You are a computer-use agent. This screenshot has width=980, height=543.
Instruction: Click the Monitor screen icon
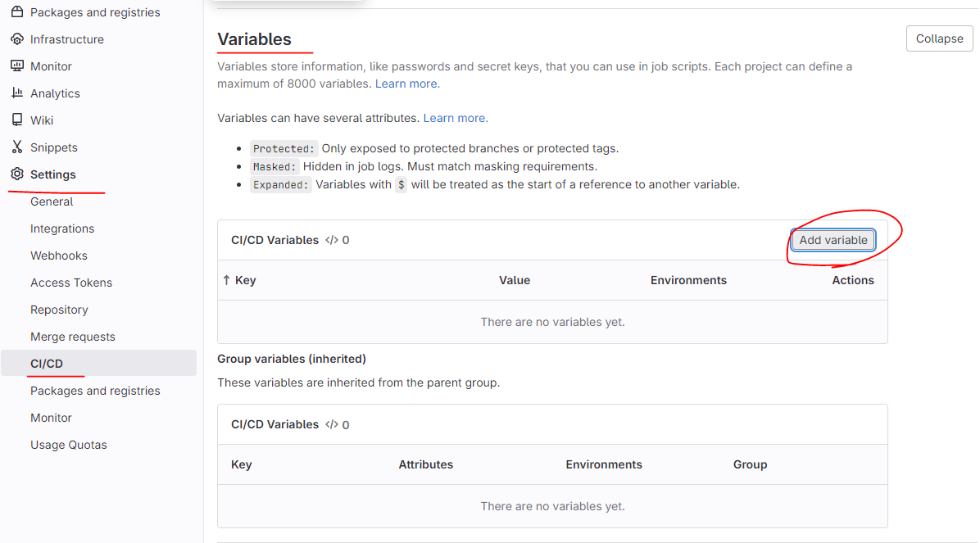coord(16,66)
